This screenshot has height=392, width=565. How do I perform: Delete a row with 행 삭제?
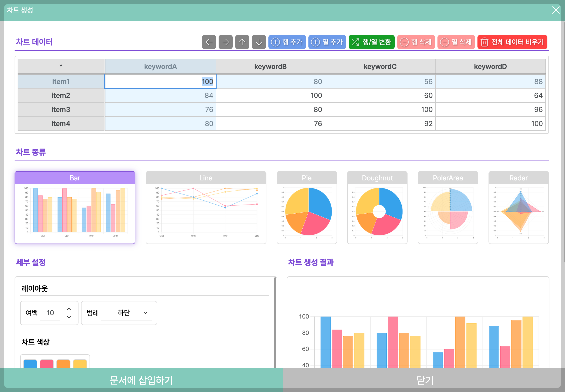[x=416, y=42]
